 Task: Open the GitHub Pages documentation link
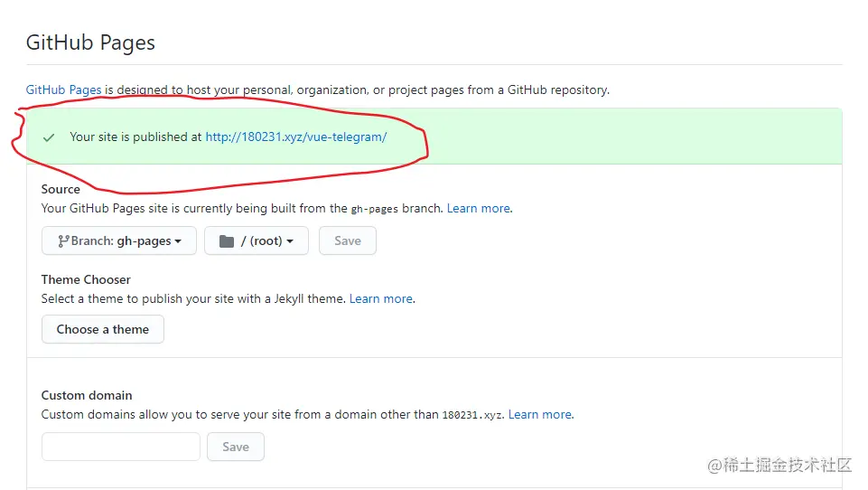63,90
